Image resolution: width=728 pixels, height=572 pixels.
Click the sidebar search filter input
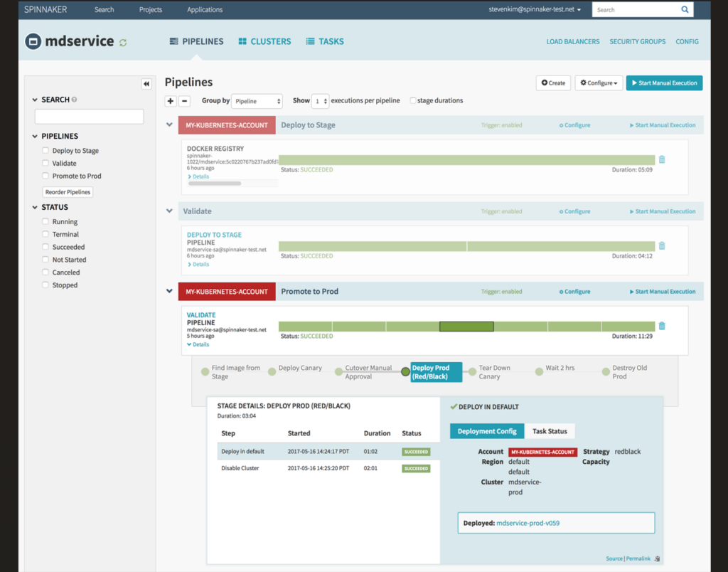[x=89, y=116]
